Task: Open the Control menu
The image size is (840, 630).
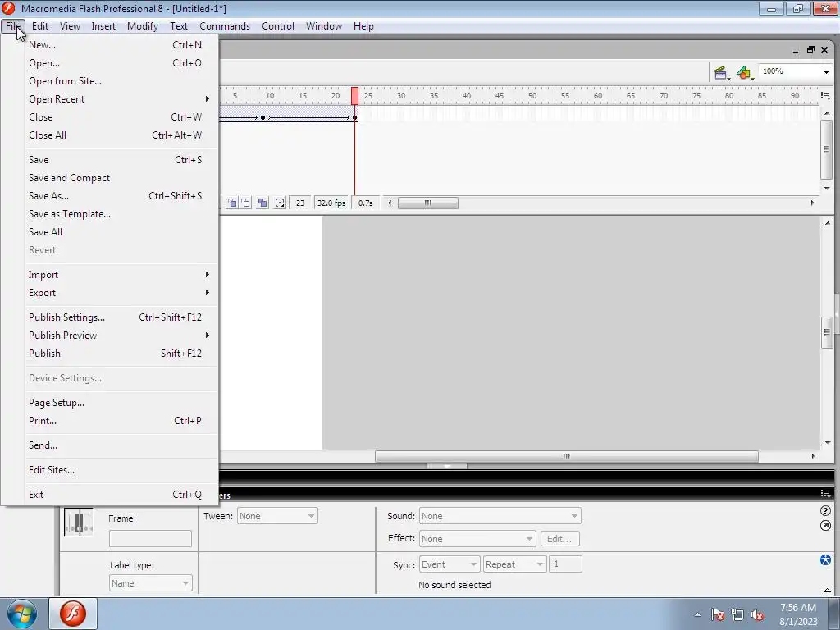Action: coord(278,26)
